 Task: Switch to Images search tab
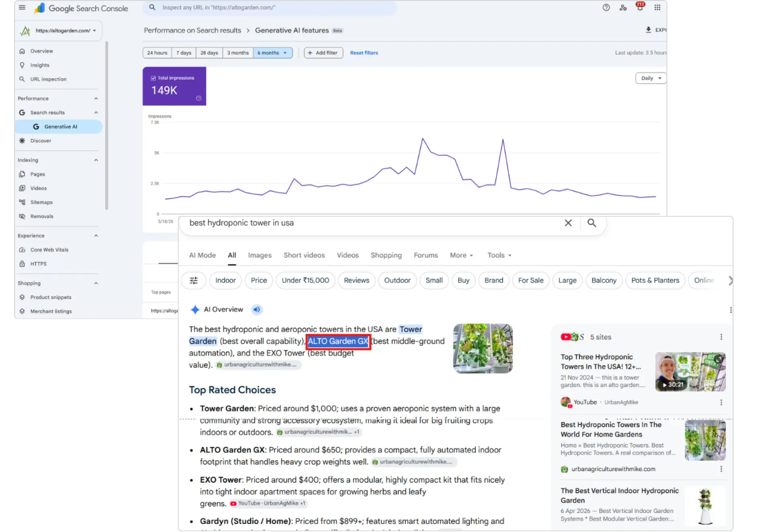(260, 255)
